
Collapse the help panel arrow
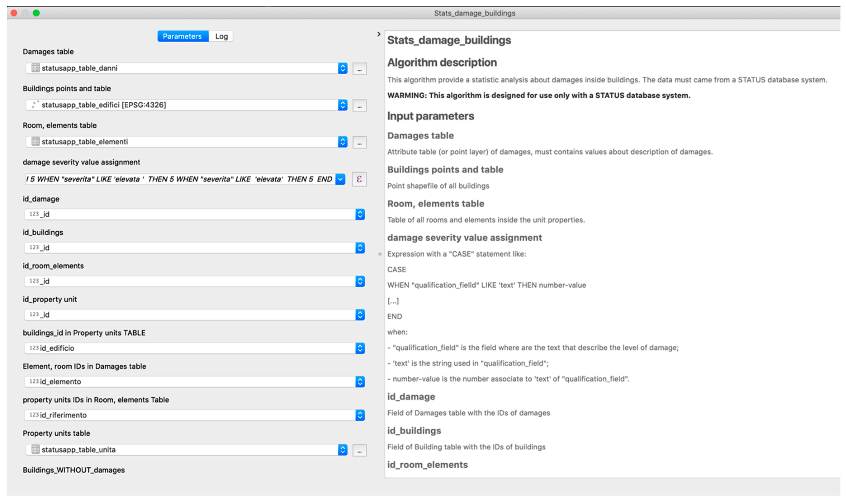(379, 34)
